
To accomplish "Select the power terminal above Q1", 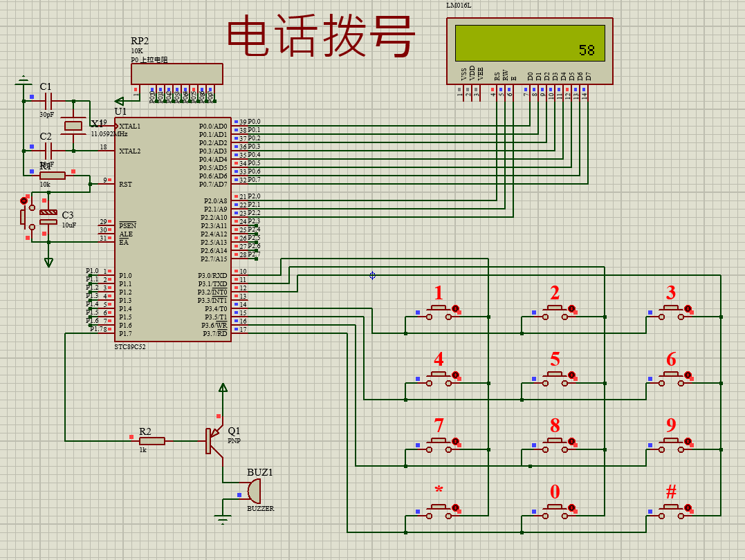I will click(223, 389).
